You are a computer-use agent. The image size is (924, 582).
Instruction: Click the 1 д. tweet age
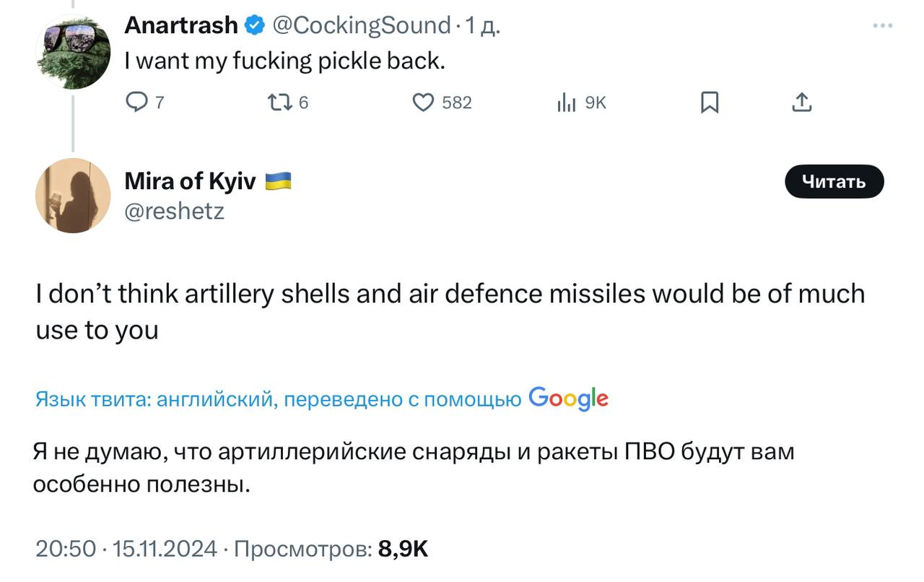[482, 26]
